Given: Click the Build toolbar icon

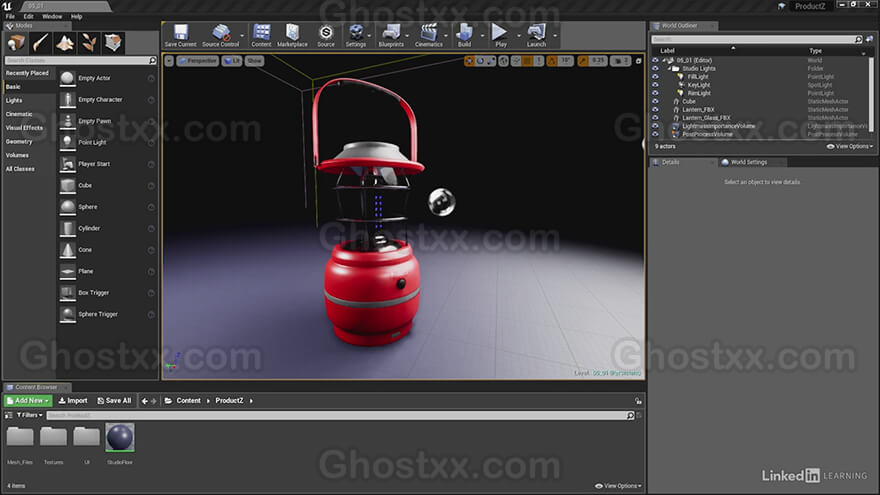Looking at the screenshot, I should pyautogui.click(x=465, y=35).
